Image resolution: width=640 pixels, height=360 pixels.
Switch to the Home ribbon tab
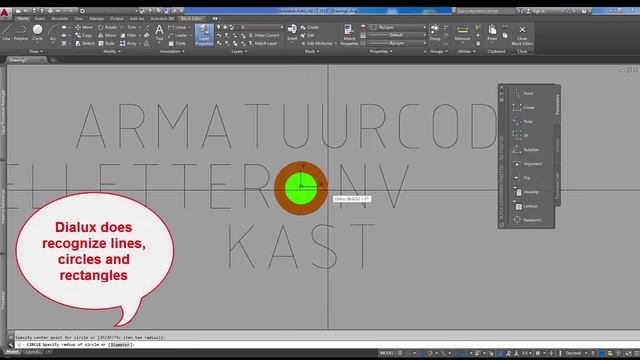point(22,18)
